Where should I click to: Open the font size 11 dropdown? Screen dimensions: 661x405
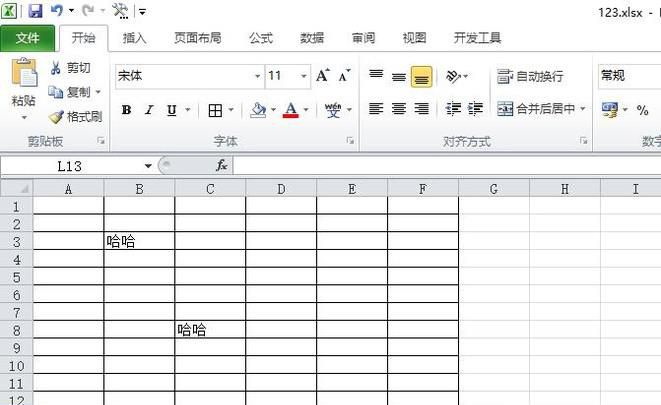pos(304,76)
